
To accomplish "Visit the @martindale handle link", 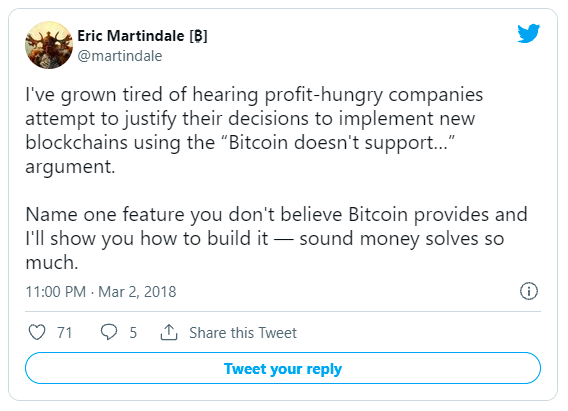I will click(120, 56).
